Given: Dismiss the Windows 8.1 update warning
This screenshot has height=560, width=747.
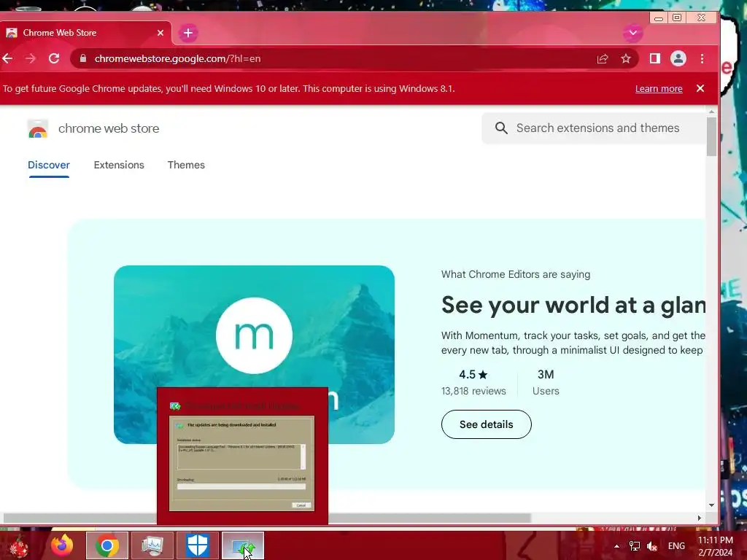Looking at the screenshot, I should point(700,88).
